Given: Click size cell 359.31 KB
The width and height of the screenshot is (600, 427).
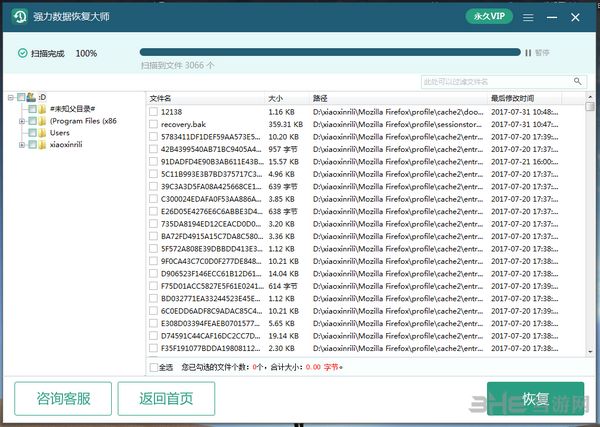Looking at the screenshot, I should pyautogui.click(x=285, y=124).
